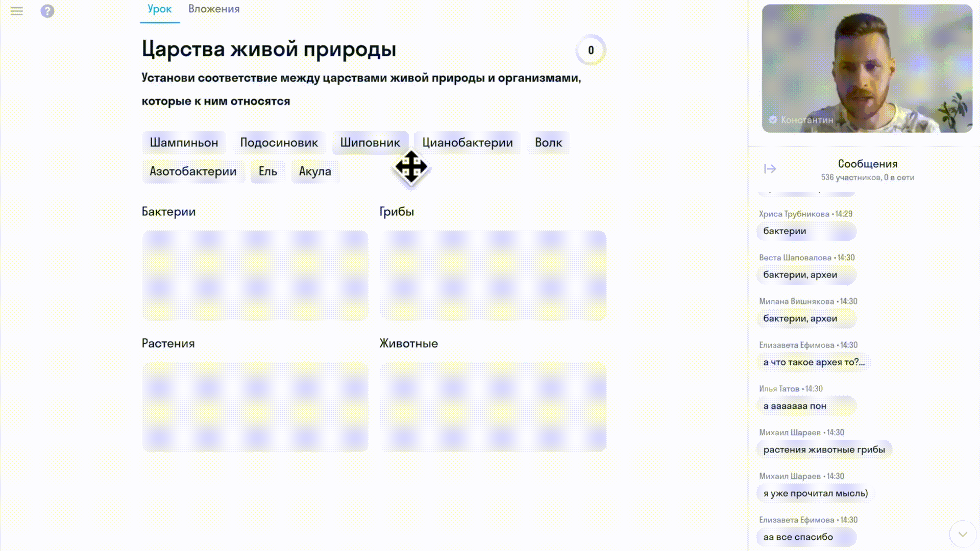Pick the Шиповник word chip
The image size is (980, 551).
coord(370,143)
